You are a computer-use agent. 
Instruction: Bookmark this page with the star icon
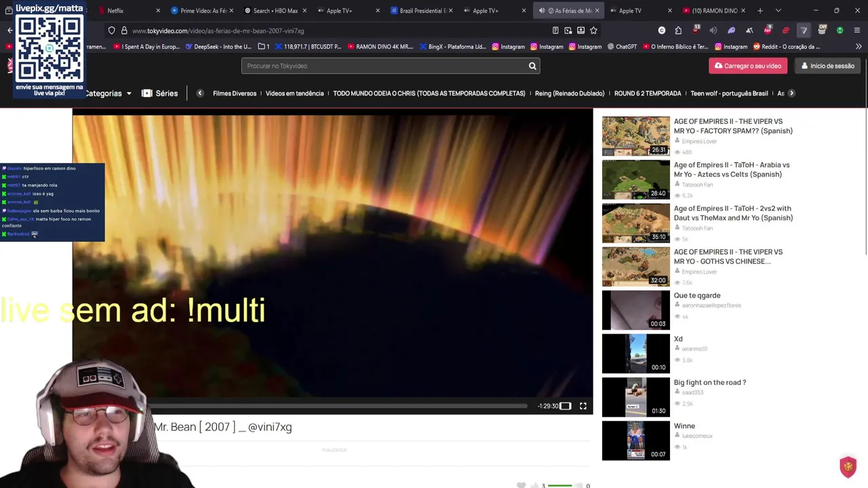(x=593, y=30)
